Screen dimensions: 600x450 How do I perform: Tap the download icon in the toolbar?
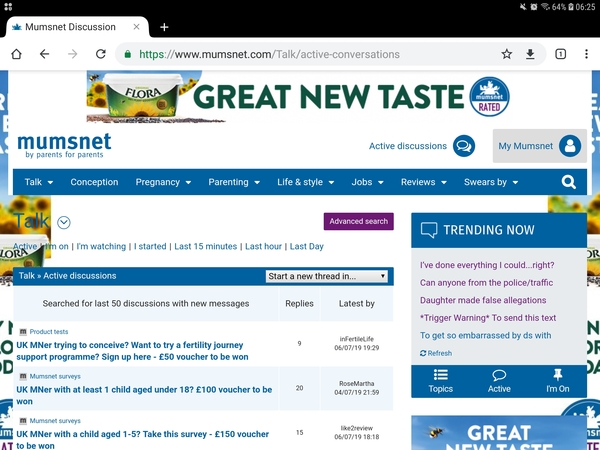tap(530, 54)
